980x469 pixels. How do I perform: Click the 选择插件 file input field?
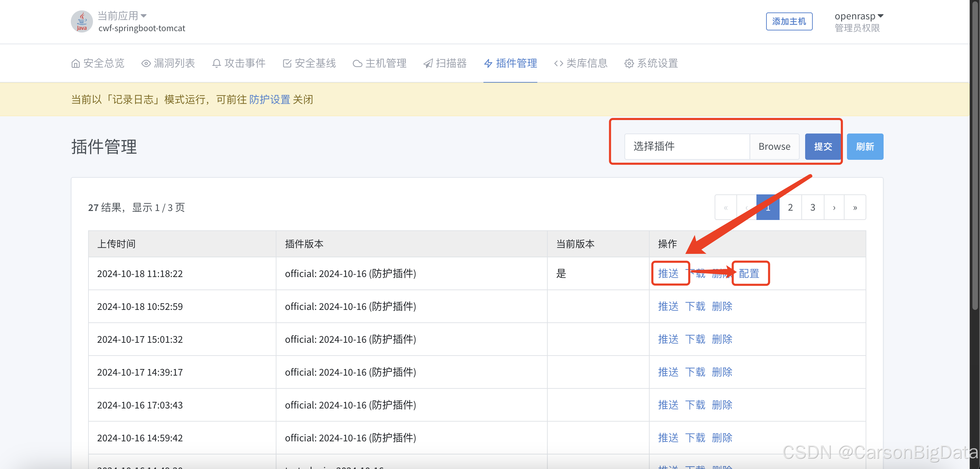(687, 147)
